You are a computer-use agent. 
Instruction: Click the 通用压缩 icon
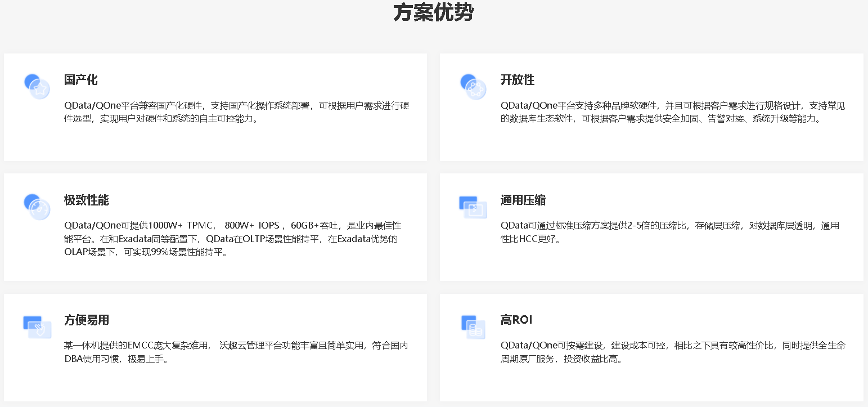(473, 207)
